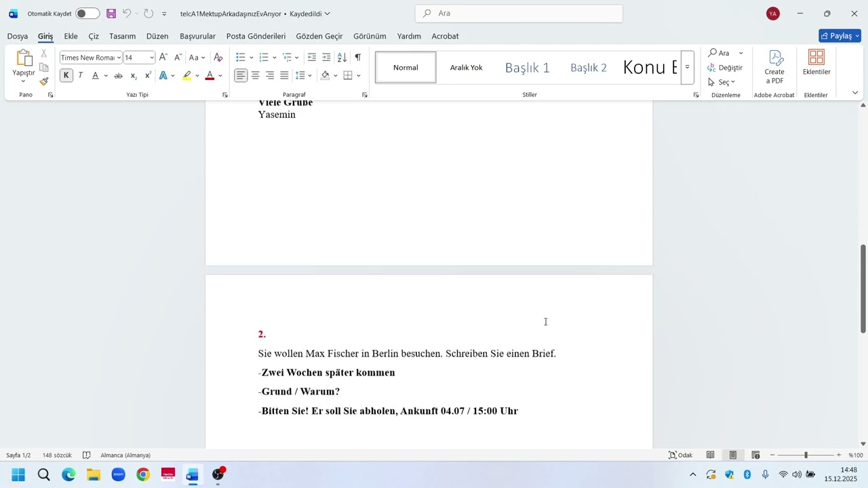Collapse the ribbon with the chevron
This screenshot has width=868, height=488.
click(x=855, y=93)
